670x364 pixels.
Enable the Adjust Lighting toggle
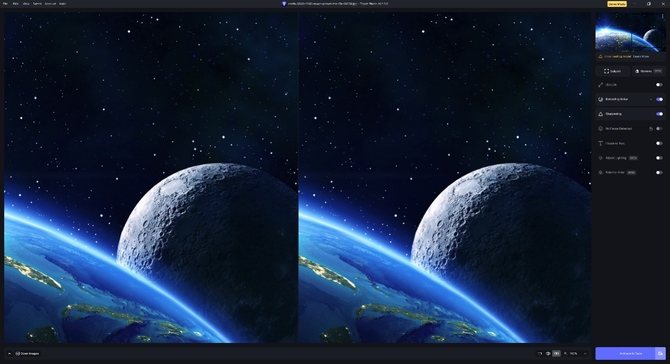pos(659,158)
